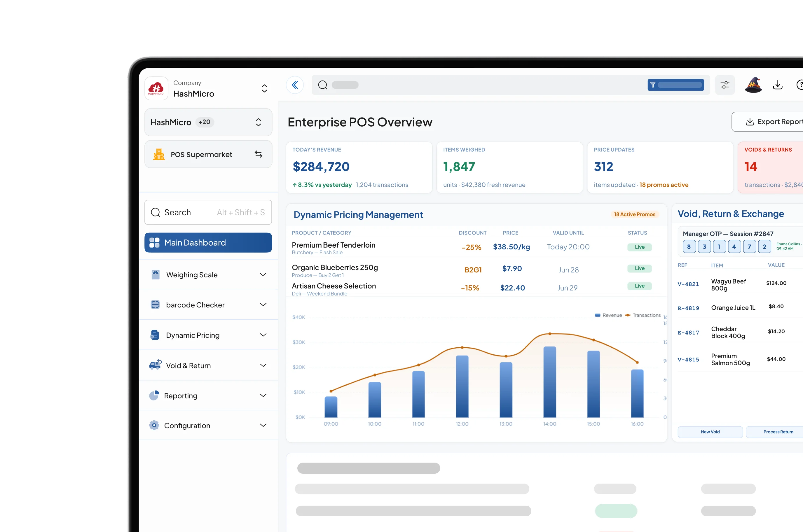Click the sidebar search magnifier icon
This screenshot has width=803, height=532.
(156, 212)
